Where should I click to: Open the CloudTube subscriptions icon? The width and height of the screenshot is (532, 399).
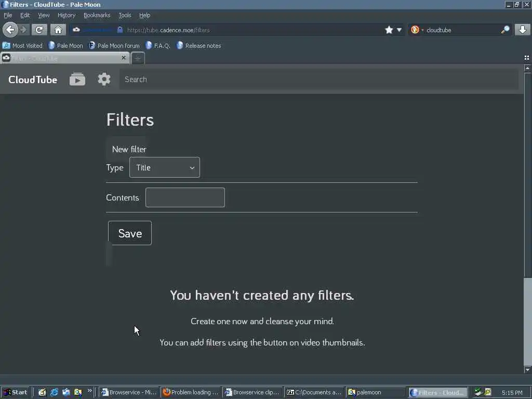click(x=77, y=79)
